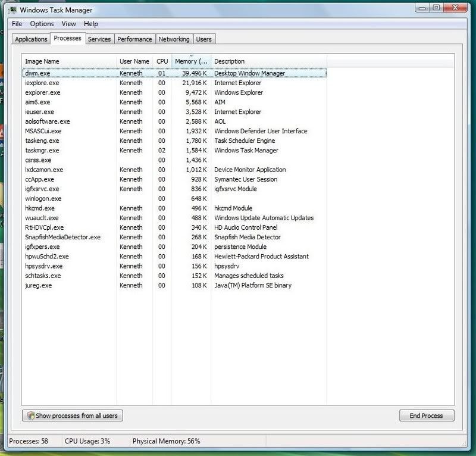
Task: Select the dwm.exe process row
Action: click(174, 73)
